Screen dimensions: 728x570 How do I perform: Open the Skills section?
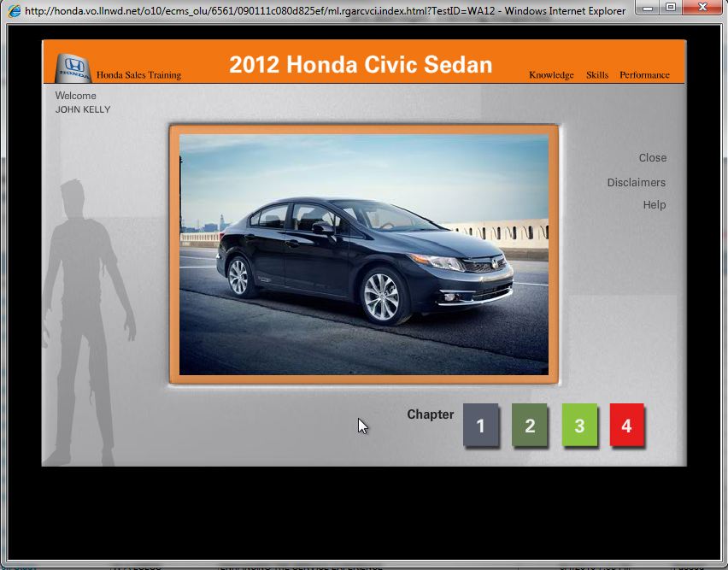(x=597, y=75)
